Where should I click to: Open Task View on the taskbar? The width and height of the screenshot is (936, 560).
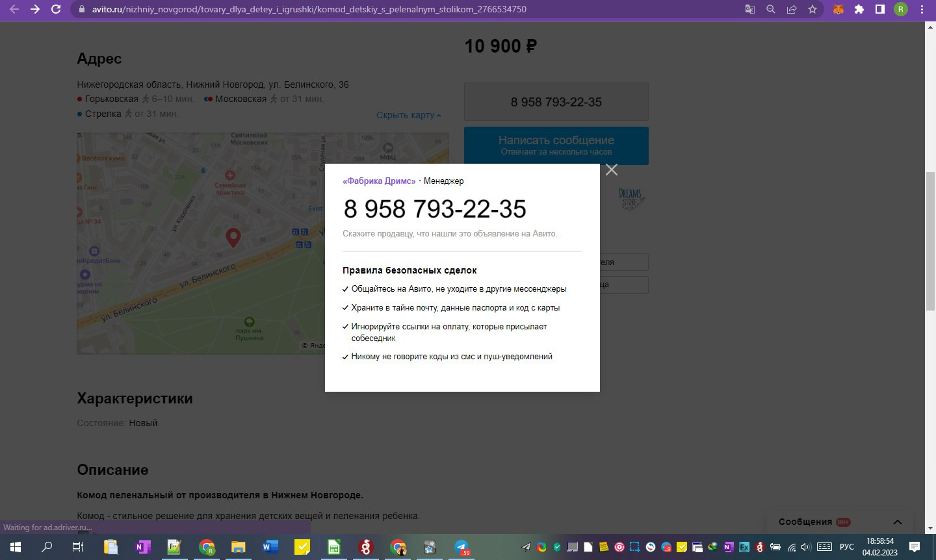[x=78, y=547]
